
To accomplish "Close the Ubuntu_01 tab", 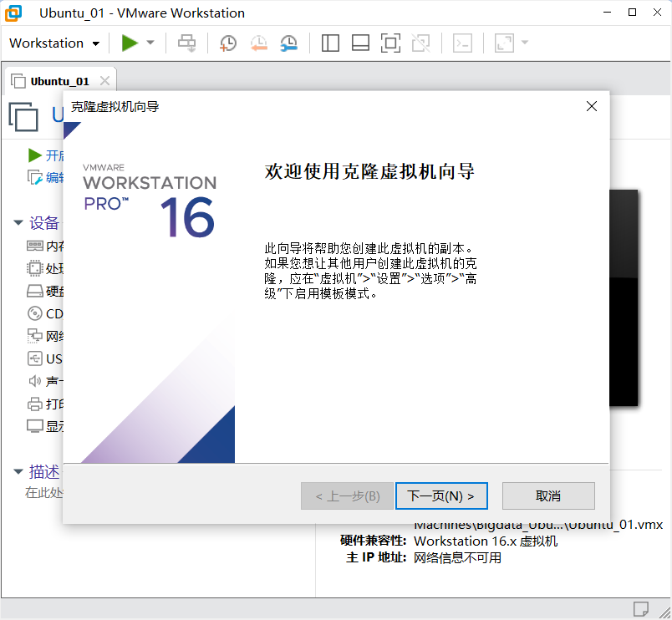I will click(x=104, y=80).
